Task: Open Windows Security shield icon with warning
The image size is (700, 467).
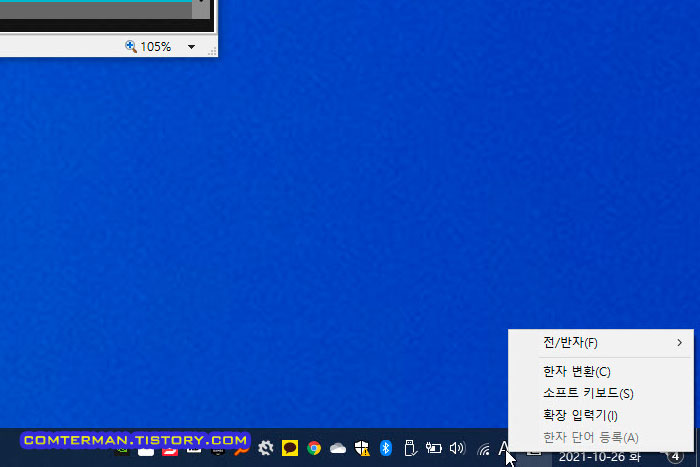Action: tap(362, 448)
